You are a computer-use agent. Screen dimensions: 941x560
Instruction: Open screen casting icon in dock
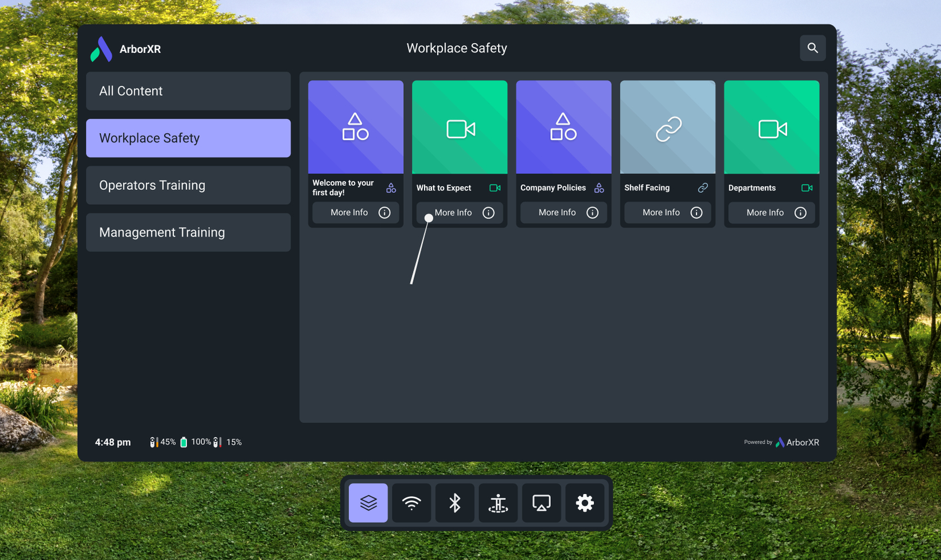click(542, 503)
